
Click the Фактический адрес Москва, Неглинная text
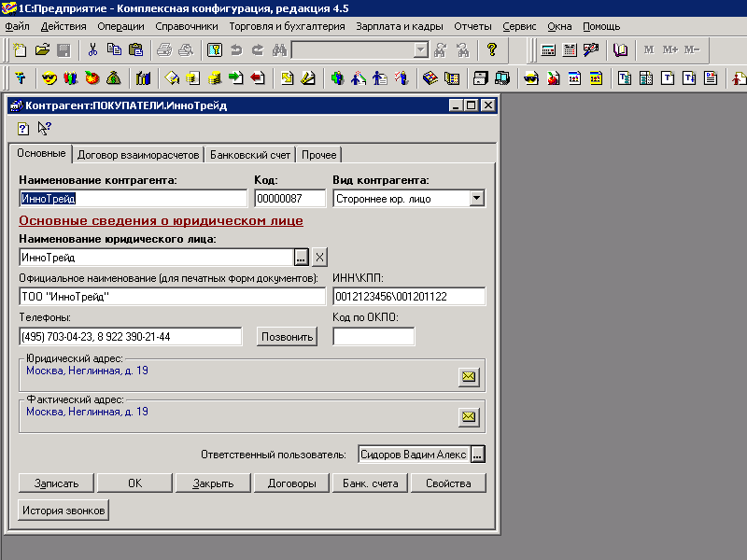tap(87, 412)
